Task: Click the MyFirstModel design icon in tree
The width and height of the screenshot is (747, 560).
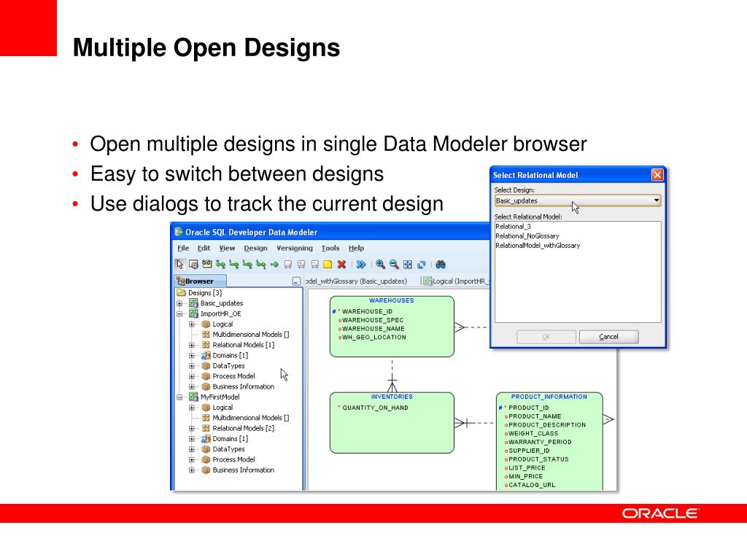Action: coord(193,397)
